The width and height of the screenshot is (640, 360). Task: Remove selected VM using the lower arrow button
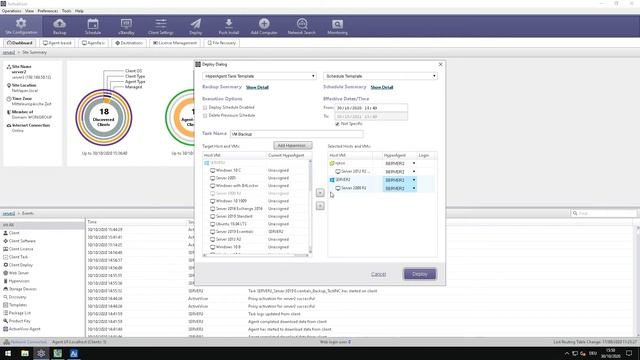pyautogui.click(x=320, y=206)
